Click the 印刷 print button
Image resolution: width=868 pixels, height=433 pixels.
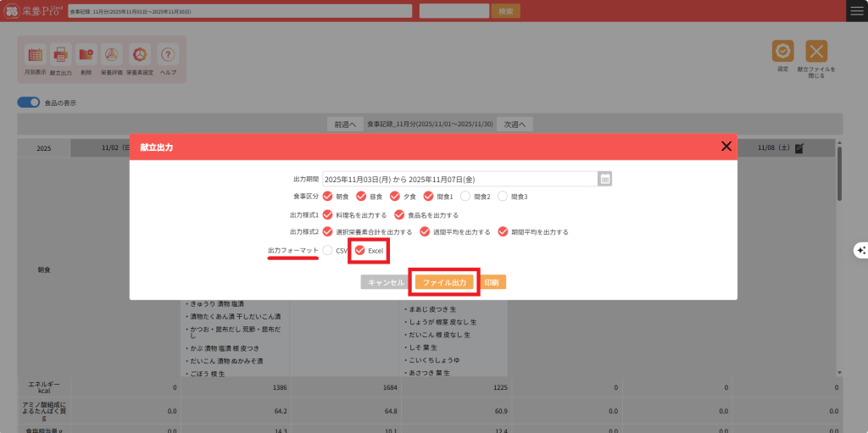pyautogui.click(x=492, y=282)
